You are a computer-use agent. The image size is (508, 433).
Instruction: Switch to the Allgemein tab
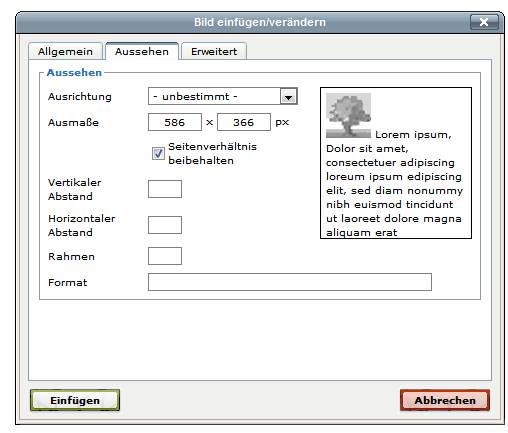tap(65, 52)
